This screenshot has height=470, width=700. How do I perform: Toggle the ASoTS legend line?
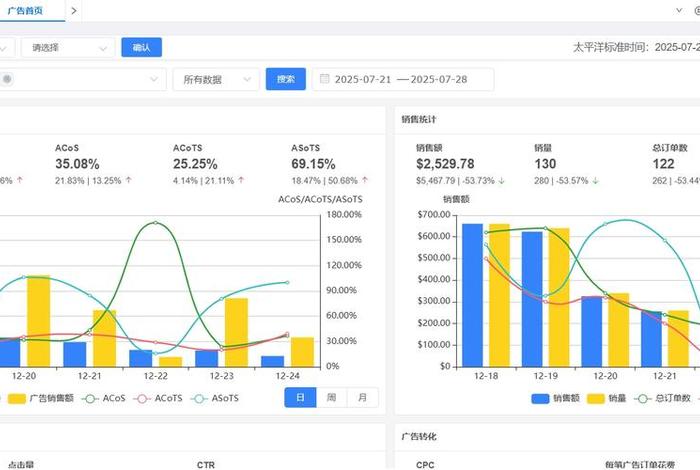pyautogui.click(x=215, y=398)
